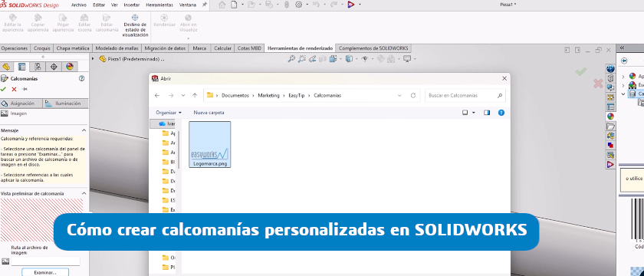This screenshot has width=644, height=276.
Task: Click the Editar escena ribbon icon
Action: (x=84, y=18)
